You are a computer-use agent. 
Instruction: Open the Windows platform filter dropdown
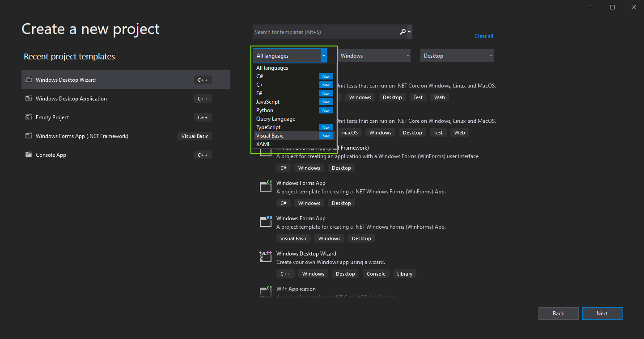(374, 55)
